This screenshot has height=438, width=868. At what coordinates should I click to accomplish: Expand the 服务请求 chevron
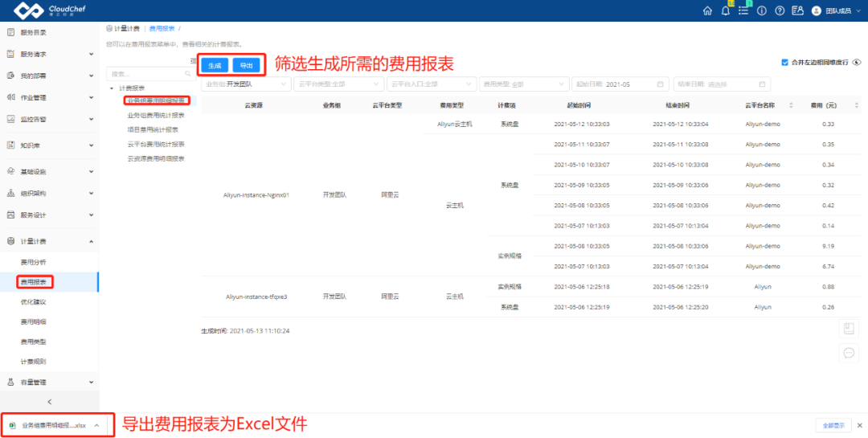tap(92, 55)
